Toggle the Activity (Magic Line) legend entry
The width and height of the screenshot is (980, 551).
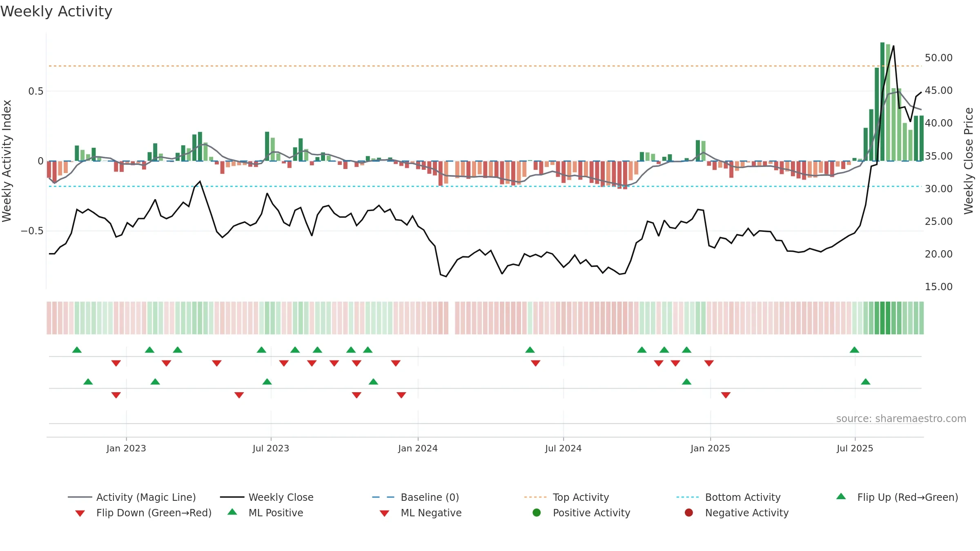[x=132, y=497]
